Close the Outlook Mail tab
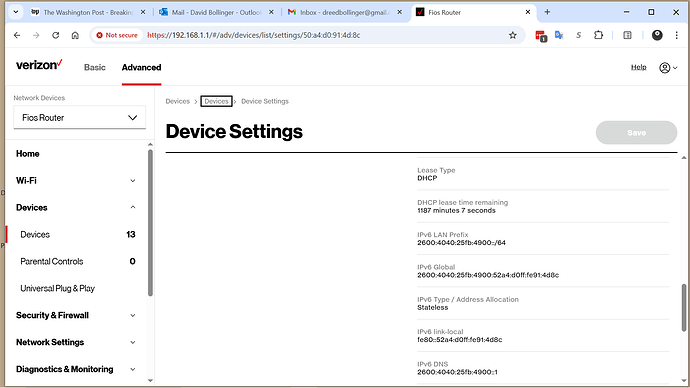Viewport: 690px width, 388px height. pos(271,12)
